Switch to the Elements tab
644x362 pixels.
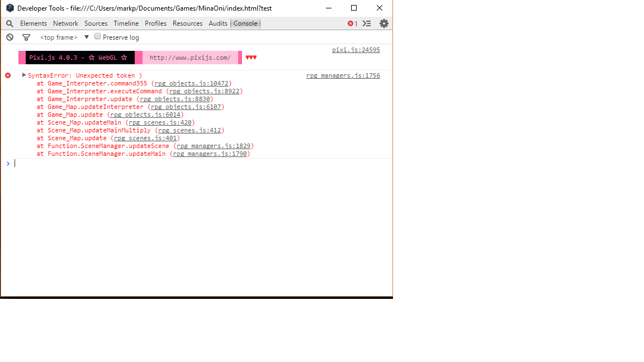[34, 24]
